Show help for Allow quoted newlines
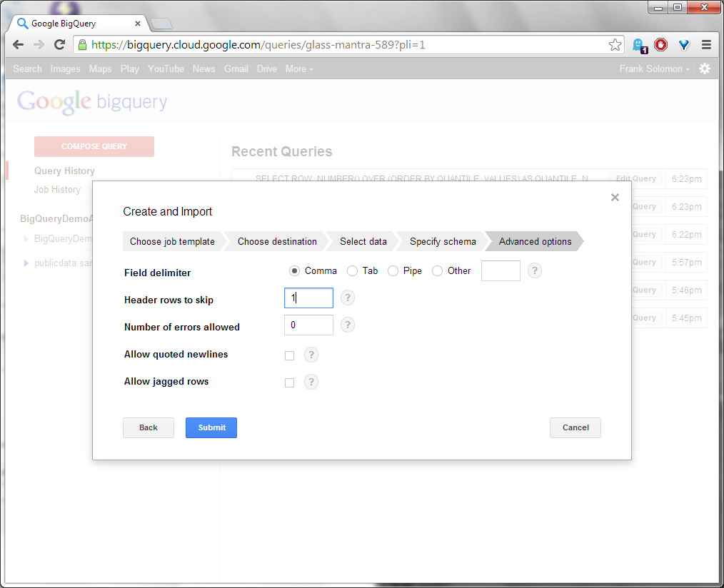The image size is (724, 588). pyautogui.click(x=311, y=355)
